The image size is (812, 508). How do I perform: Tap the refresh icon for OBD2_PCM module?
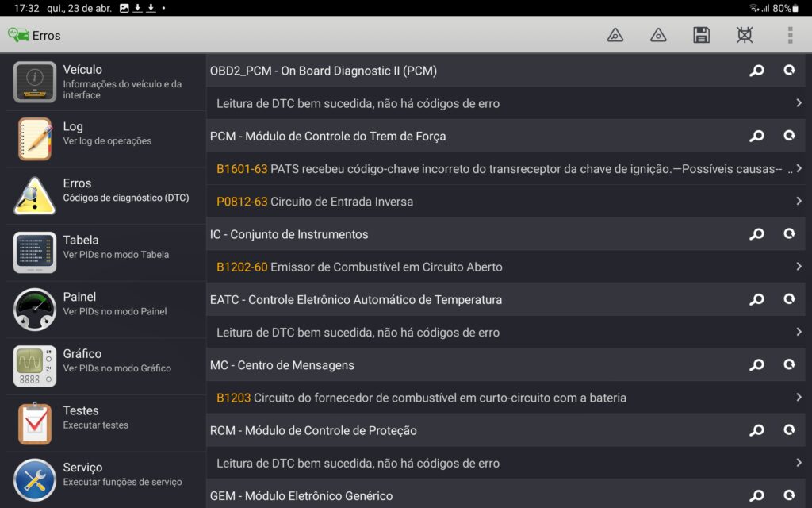click(x=790, y=71)
